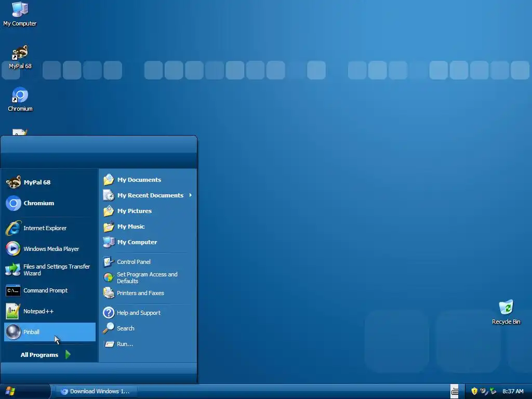This screenshot has height=399, width=532.
Task: Launch MyPal 68 from Start menu
Action: tap(49, 182)
